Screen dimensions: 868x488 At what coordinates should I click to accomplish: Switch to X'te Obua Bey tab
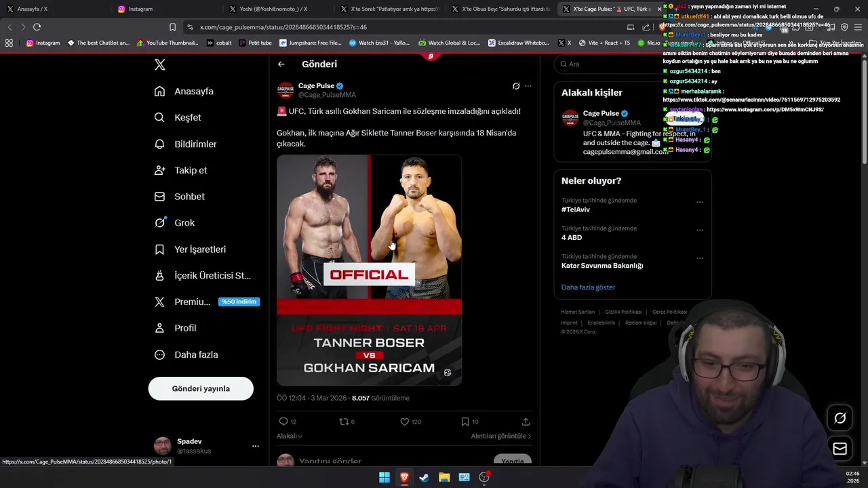pyautogui.click(x=500, y=9)
